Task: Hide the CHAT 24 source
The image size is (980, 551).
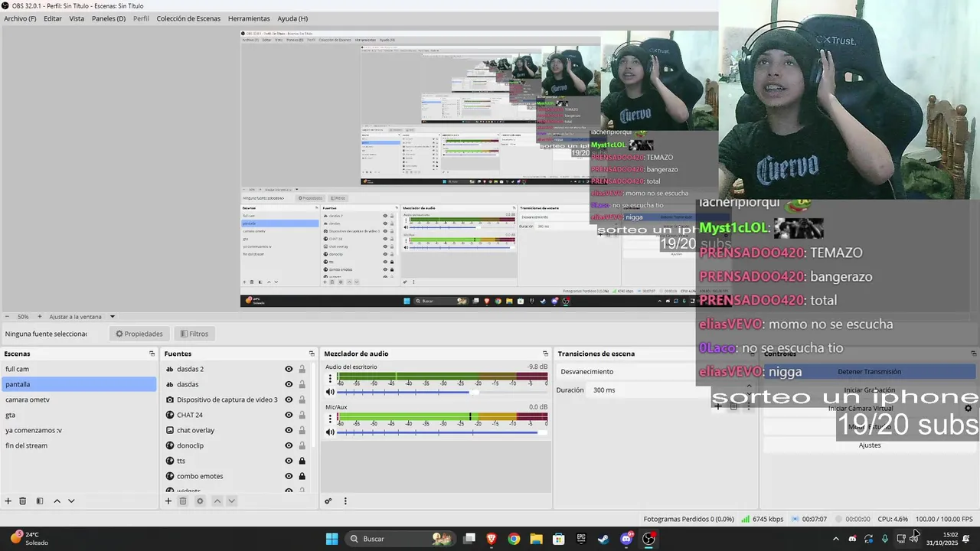Action: 289,415
